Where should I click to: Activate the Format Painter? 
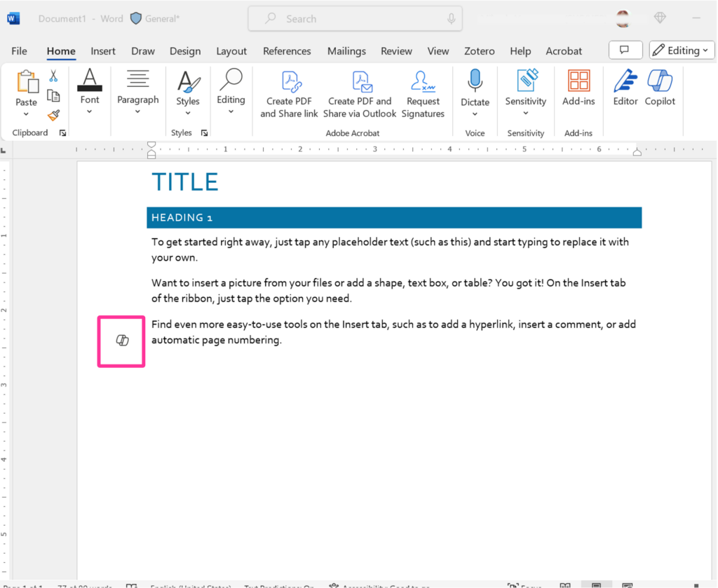(53, 115)
